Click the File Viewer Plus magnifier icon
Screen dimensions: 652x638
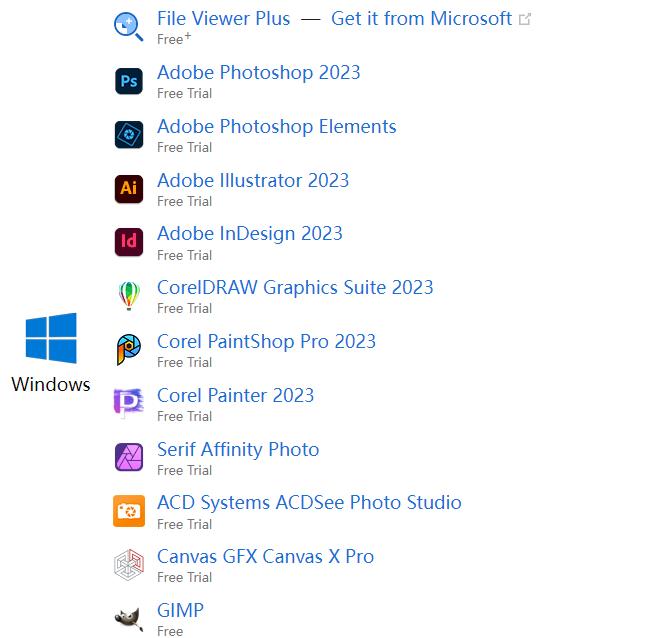click(128, 27)
